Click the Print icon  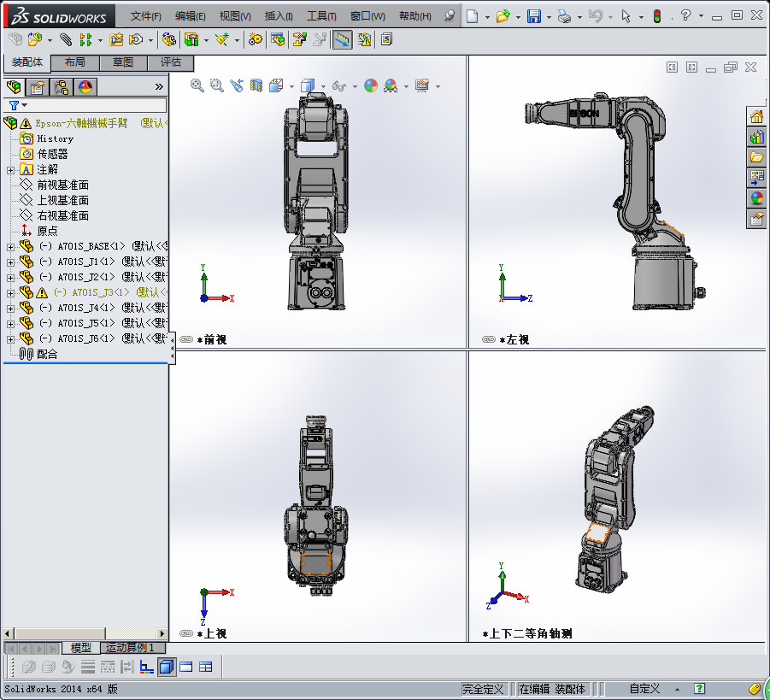point(565,16)
